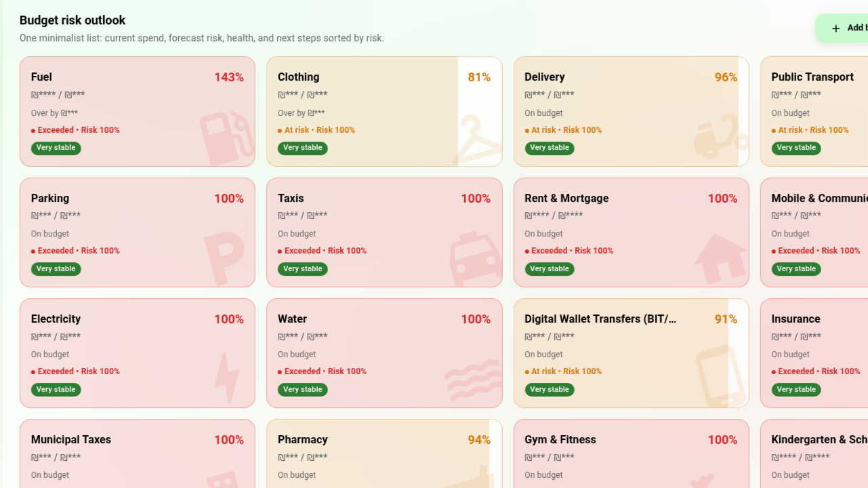The height and width of the screenshot is (488, 868).
Task: Select the 143% usage figure on Fuel
Action: tap(229, 77)
